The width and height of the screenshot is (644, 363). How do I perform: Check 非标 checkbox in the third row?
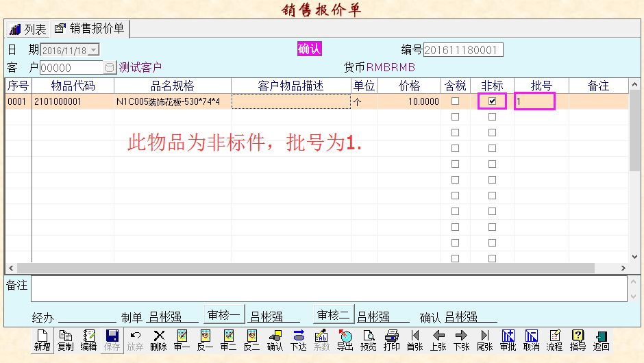(492, 133)
